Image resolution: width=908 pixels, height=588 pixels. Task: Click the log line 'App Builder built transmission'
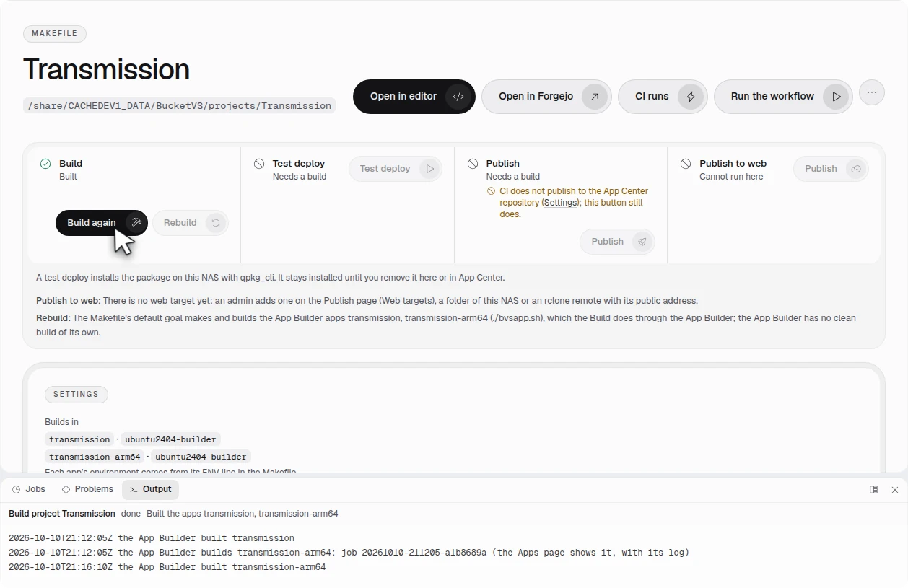152,538
